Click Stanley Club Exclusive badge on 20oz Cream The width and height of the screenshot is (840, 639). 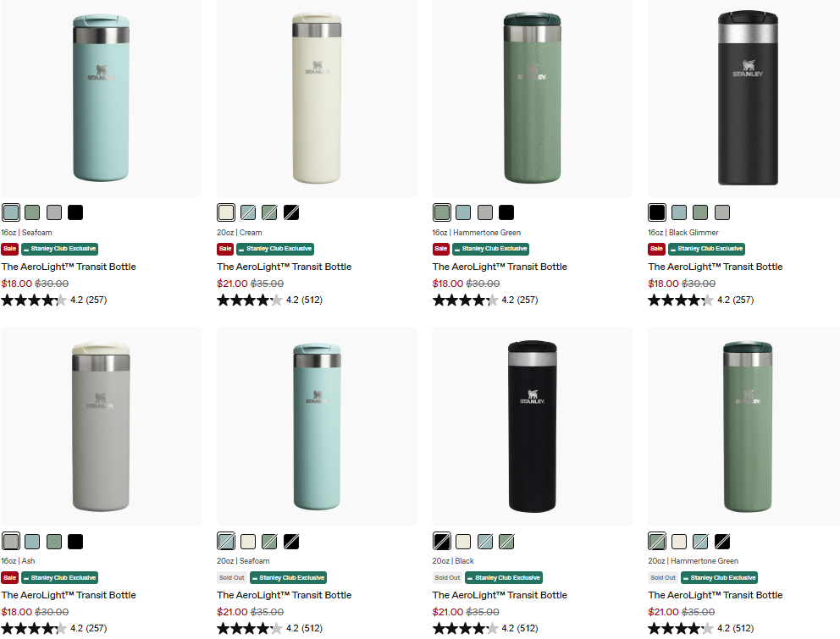click(275, 249)
